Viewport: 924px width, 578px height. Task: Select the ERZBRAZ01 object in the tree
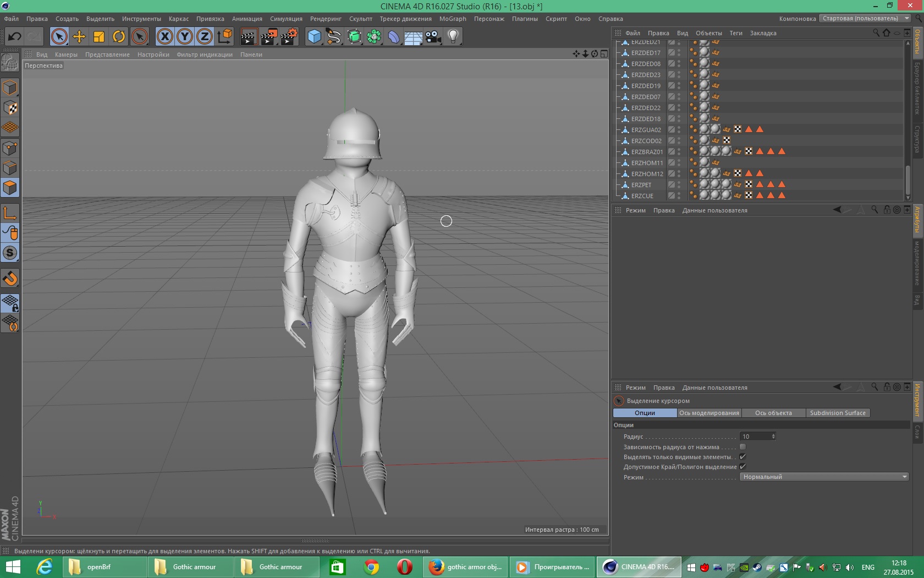pyautogui.click(x=647, y=152)
